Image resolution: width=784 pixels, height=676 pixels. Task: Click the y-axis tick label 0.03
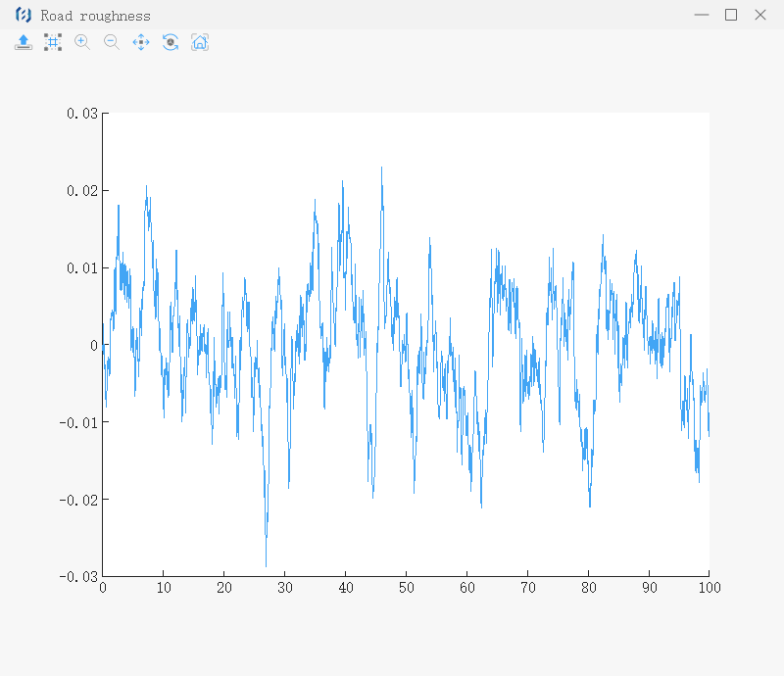point(82,114)
